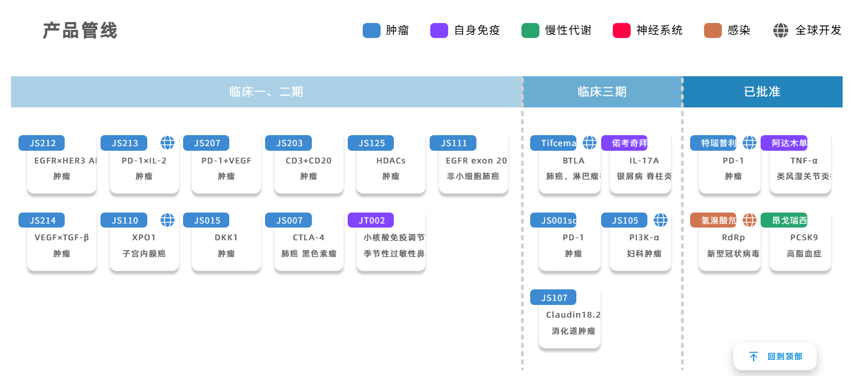Screen dimensions: 868x376
Task: Click up-arrow icon in 回到顶部 button
Action: pos(754,356)
